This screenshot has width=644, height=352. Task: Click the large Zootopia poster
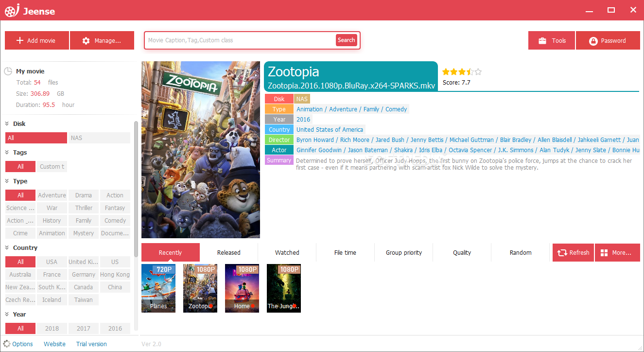[x=201, y=150]
